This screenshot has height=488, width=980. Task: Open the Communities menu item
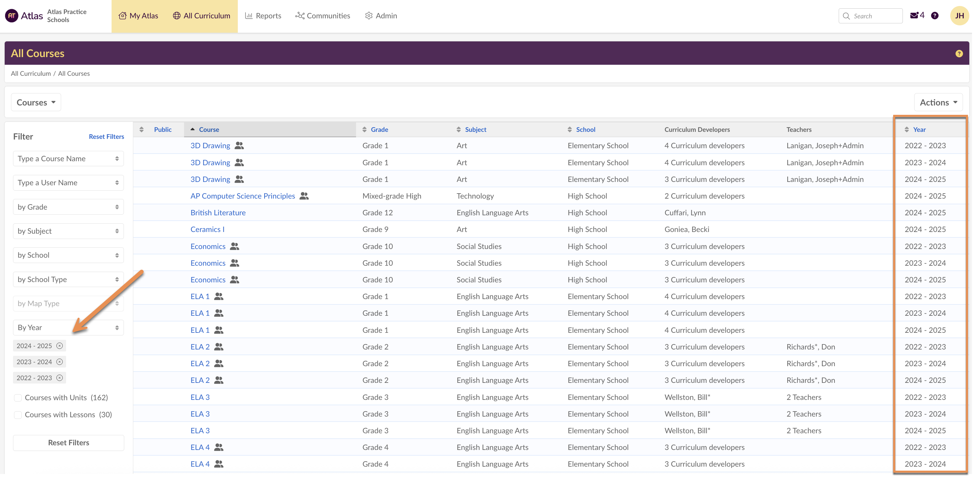click(x=323, y=16)
